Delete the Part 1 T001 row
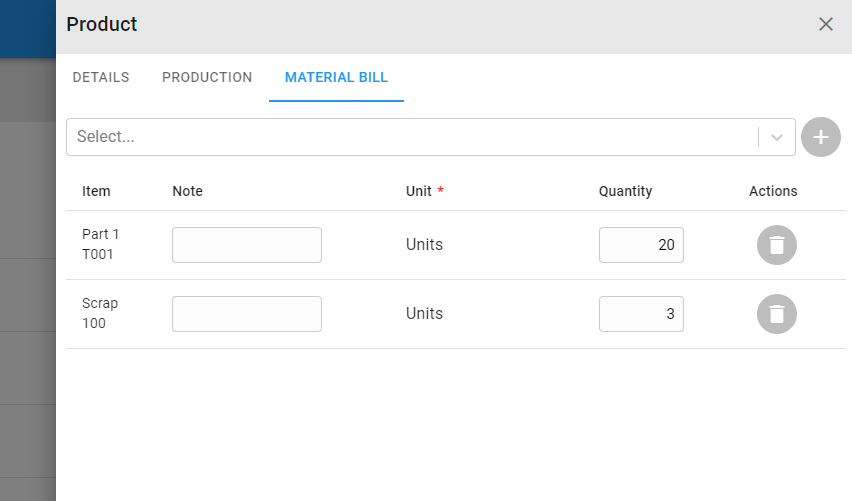852x501 pixels. 776,245
